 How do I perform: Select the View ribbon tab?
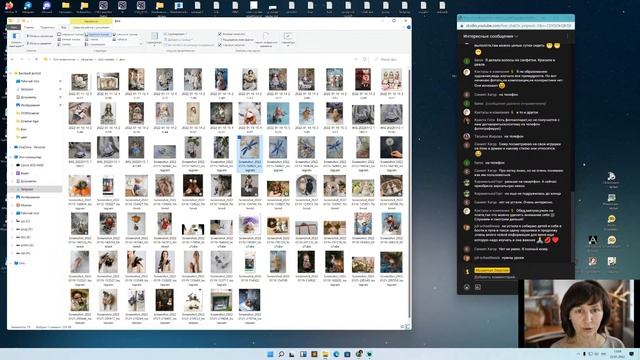tap(64, 27)
